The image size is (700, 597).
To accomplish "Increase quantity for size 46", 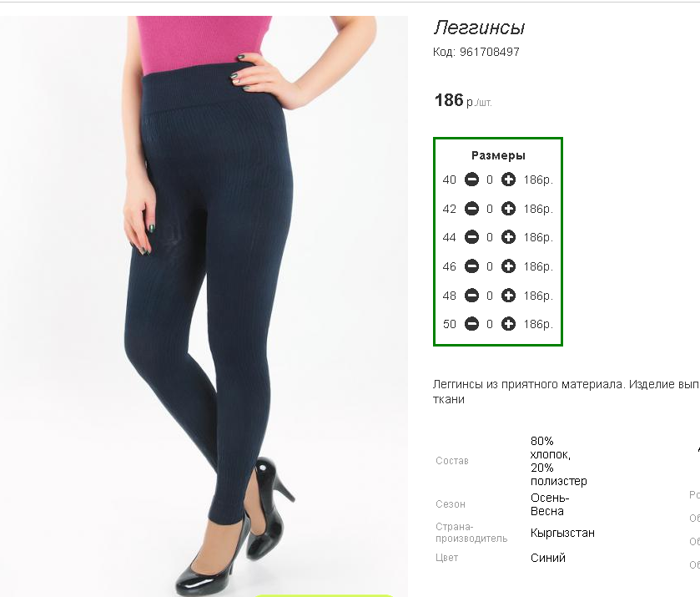I will click(508, 266).
